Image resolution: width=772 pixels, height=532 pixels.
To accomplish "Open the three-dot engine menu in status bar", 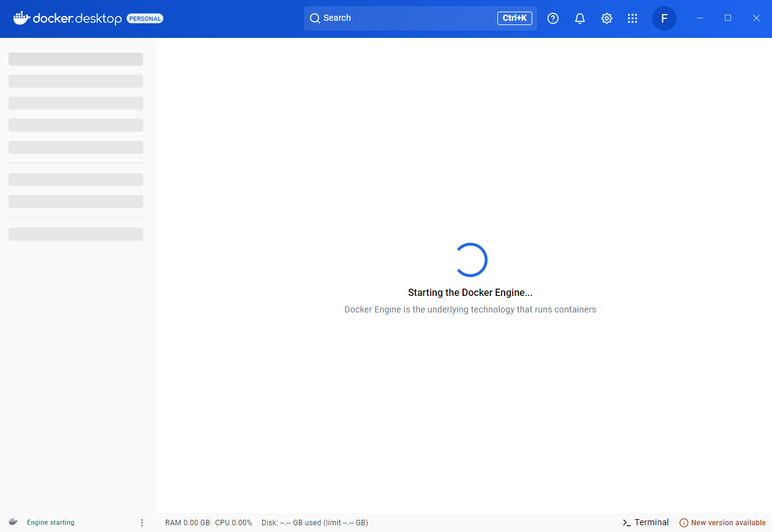I will (142, 522).
